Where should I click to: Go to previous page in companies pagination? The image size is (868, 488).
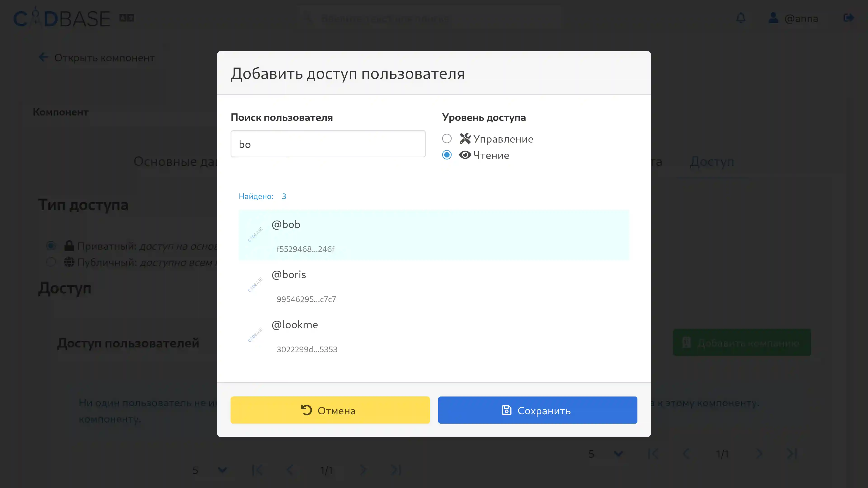click(686, 454)
